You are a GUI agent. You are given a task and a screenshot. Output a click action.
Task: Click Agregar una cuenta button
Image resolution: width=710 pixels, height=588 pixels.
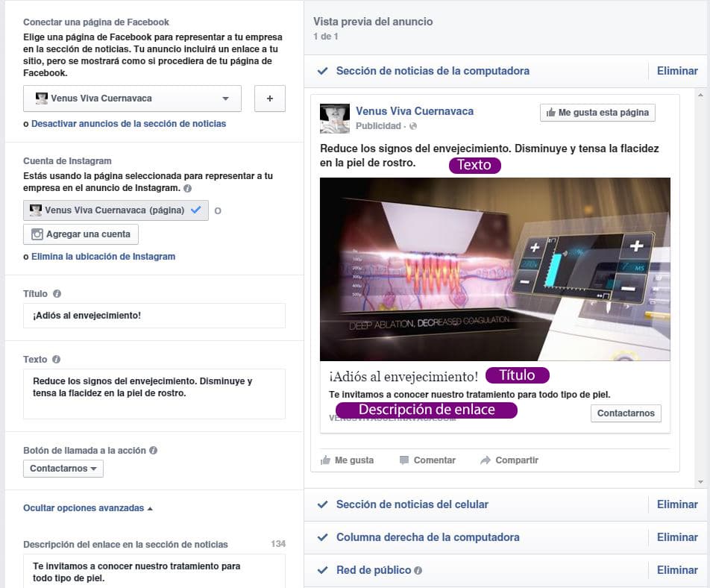[x=81, y=234]
